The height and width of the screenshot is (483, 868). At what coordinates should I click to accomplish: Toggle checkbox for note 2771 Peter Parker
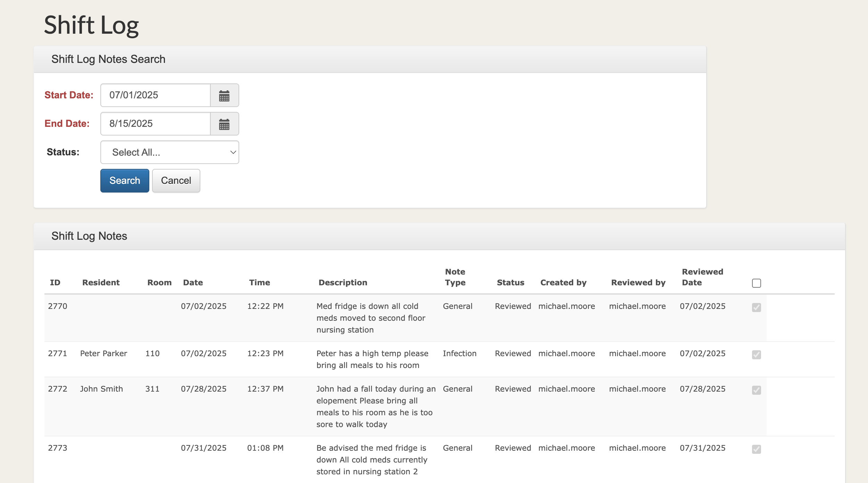pyautogui.click(x=756, y=355)
